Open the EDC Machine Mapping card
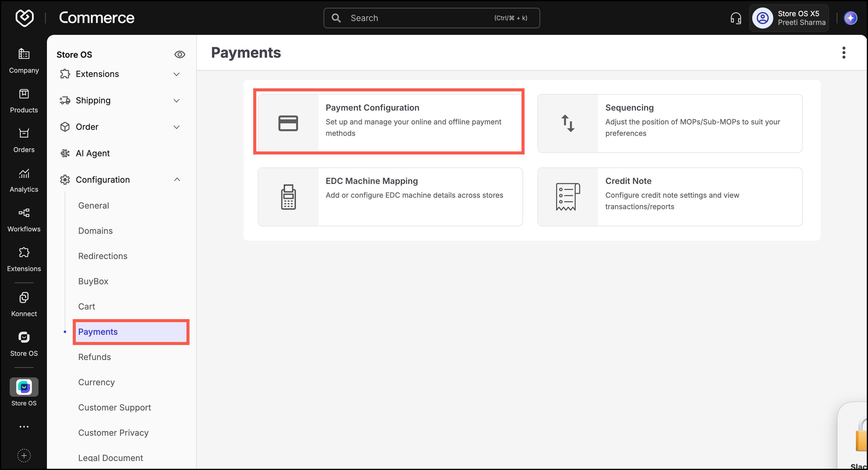Image resolution: width=868 pixels, height=470 pixels. pyautogui.click(x=390, y=197)
